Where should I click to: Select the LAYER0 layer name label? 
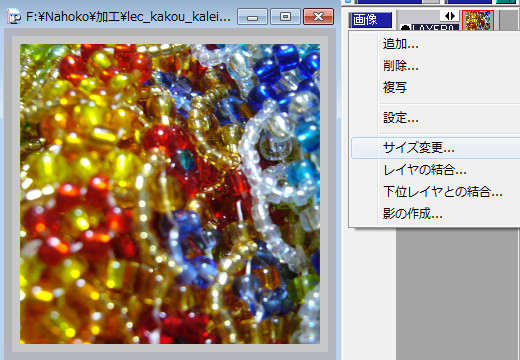coord(435,28)
